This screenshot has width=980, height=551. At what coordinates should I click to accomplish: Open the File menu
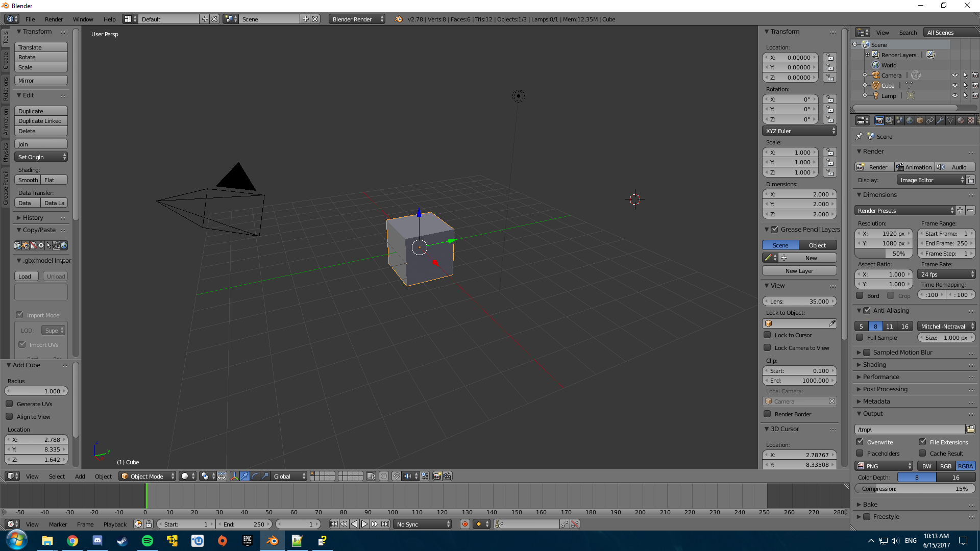click(30, 19)
